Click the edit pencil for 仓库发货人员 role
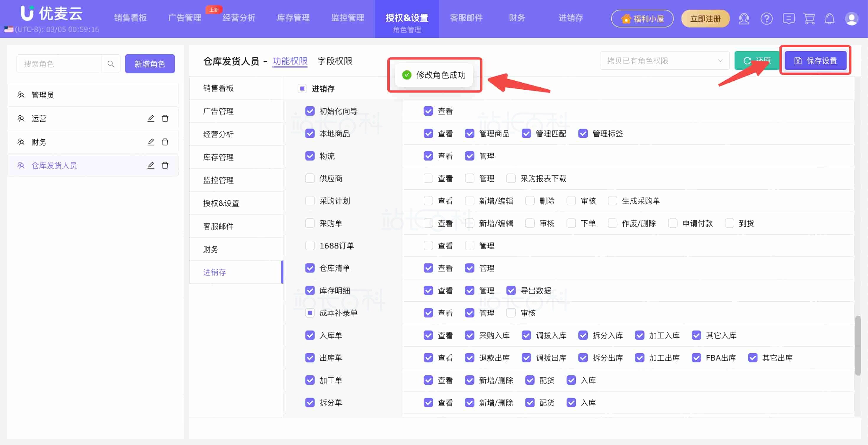This screenshot has width=868, height=445. point(151,165)
